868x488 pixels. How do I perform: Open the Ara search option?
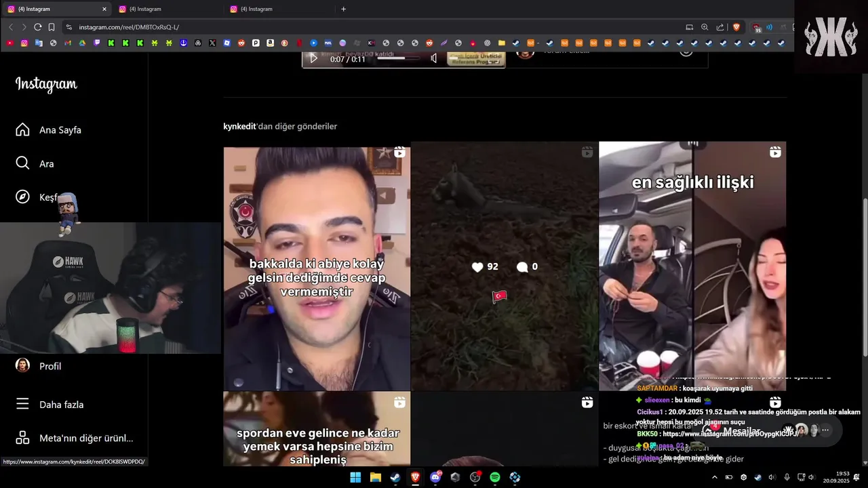click(35, 163)
